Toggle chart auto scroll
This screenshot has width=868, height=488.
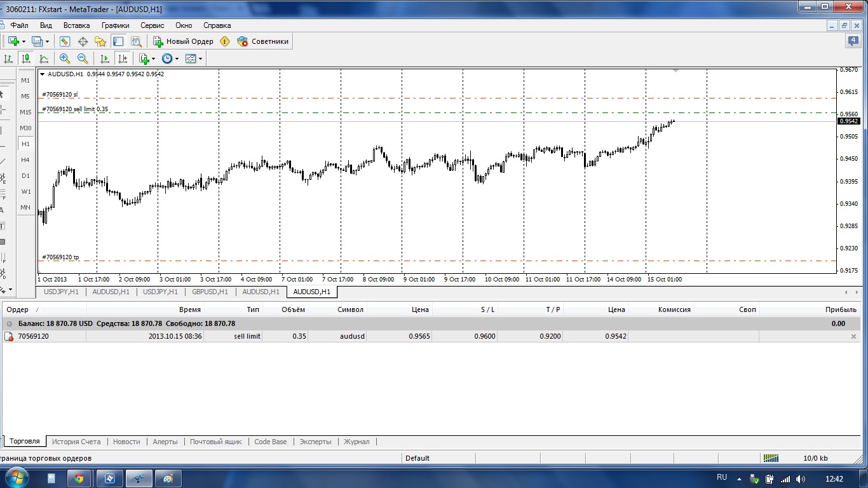pos(105,58)
